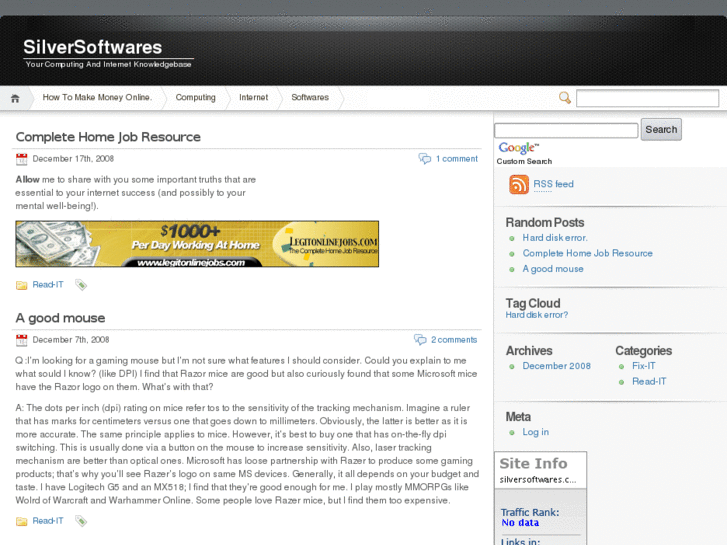Screen dimensions: 727x545
Task: Open the RSS feed link
Action: [554, 184]
